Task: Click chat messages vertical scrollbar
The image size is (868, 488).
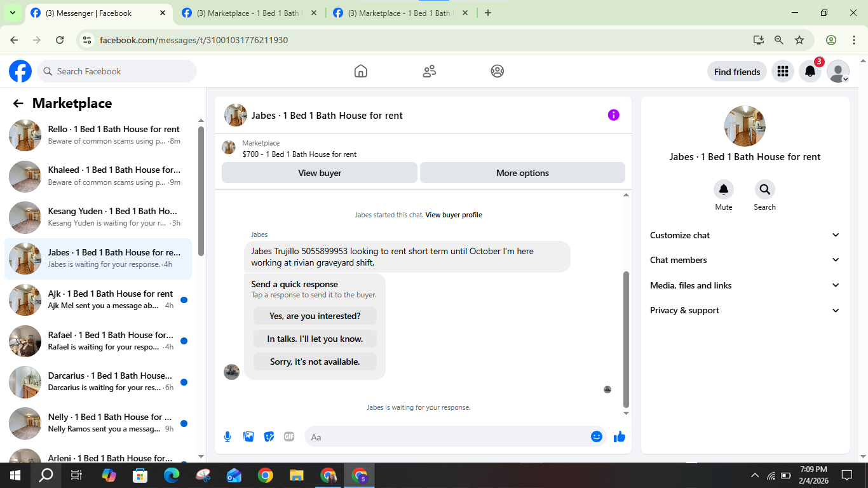Action: pyautogui.click(x=626, y=339)
